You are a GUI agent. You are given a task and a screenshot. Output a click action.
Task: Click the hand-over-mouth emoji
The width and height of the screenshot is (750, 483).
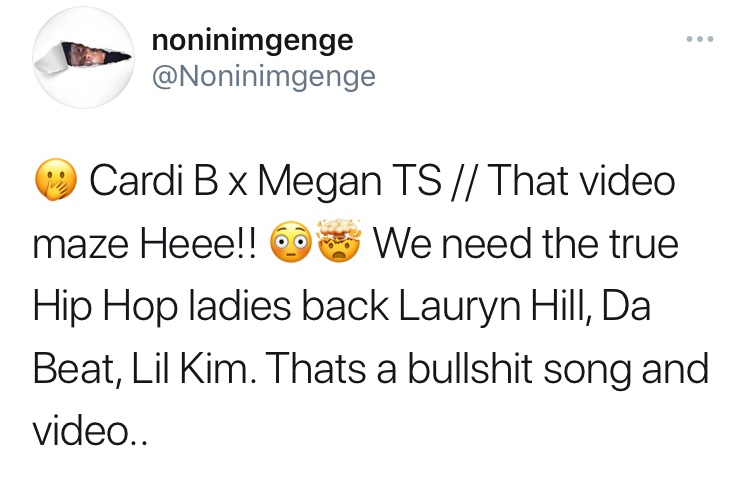[56, 179]
